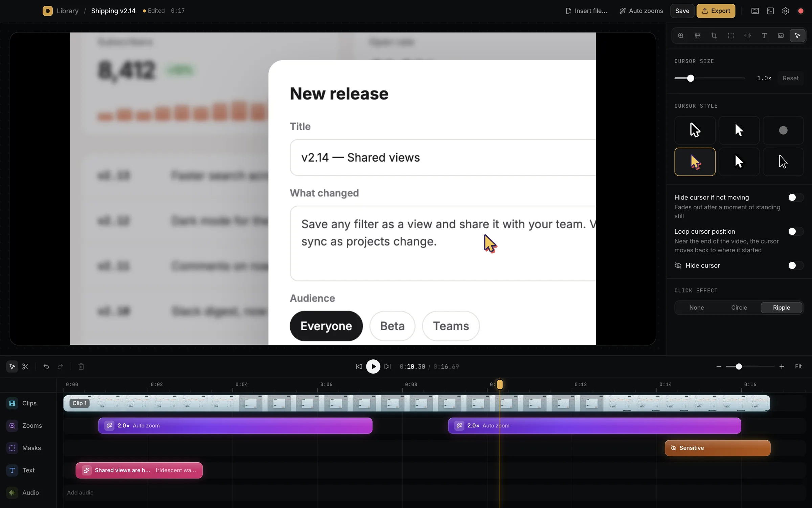
Task: Open the audio waveform settings icon
Action: (747, 36)
